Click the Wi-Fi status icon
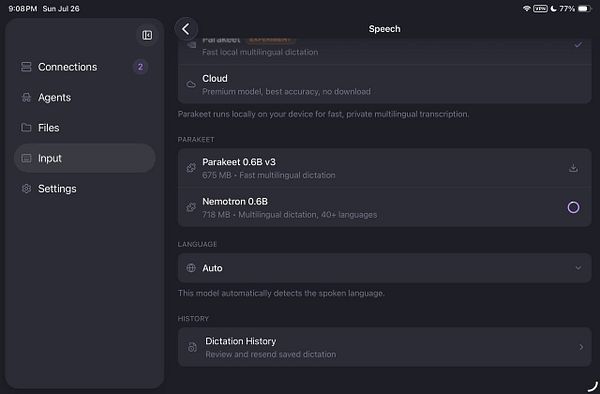600x394 pixels. tap(527, 8)
